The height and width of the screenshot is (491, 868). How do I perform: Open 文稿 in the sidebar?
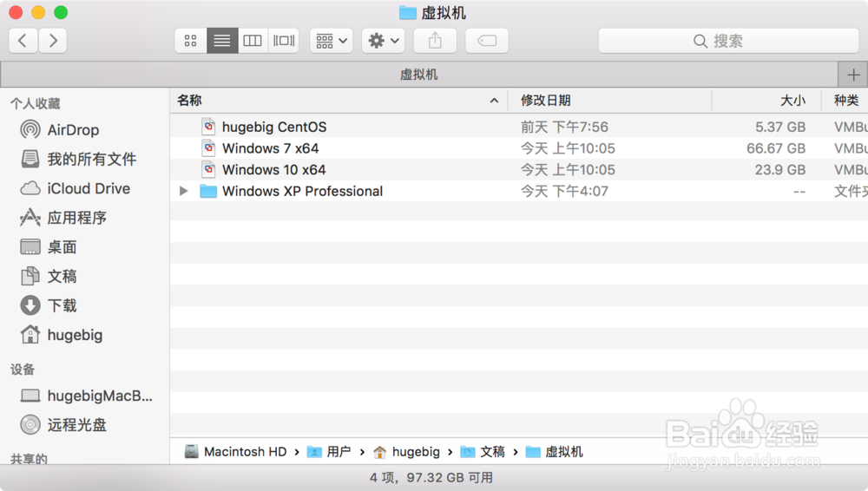pos(62,276)
